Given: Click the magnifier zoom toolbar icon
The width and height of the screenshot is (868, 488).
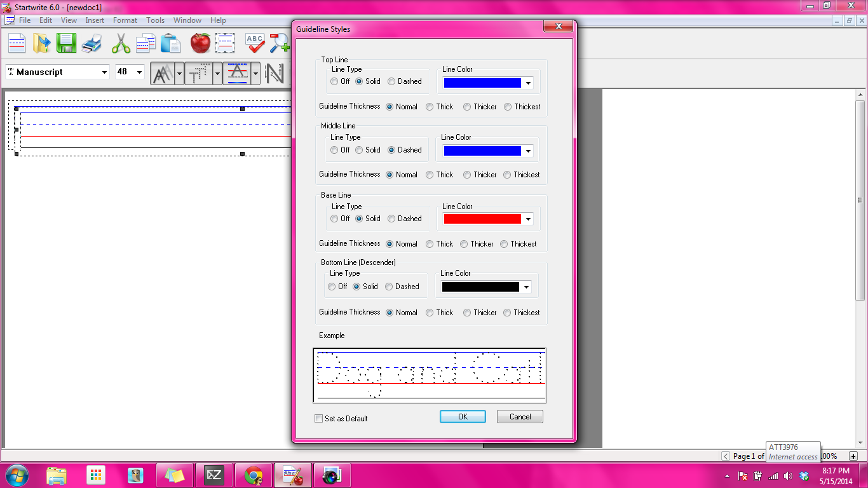Looking at the screenshot, I should point(280,43).
